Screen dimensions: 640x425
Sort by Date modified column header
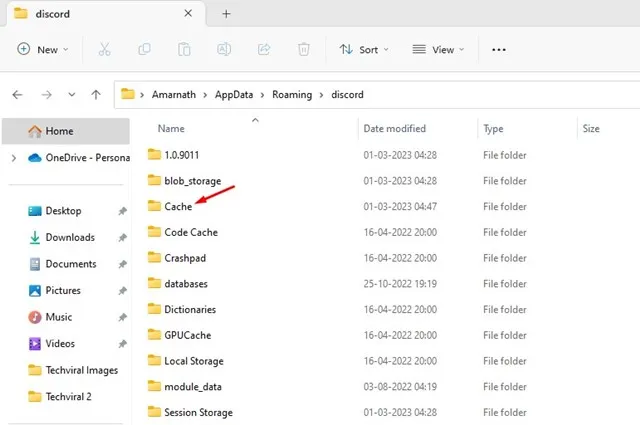(x=395, y=129)
